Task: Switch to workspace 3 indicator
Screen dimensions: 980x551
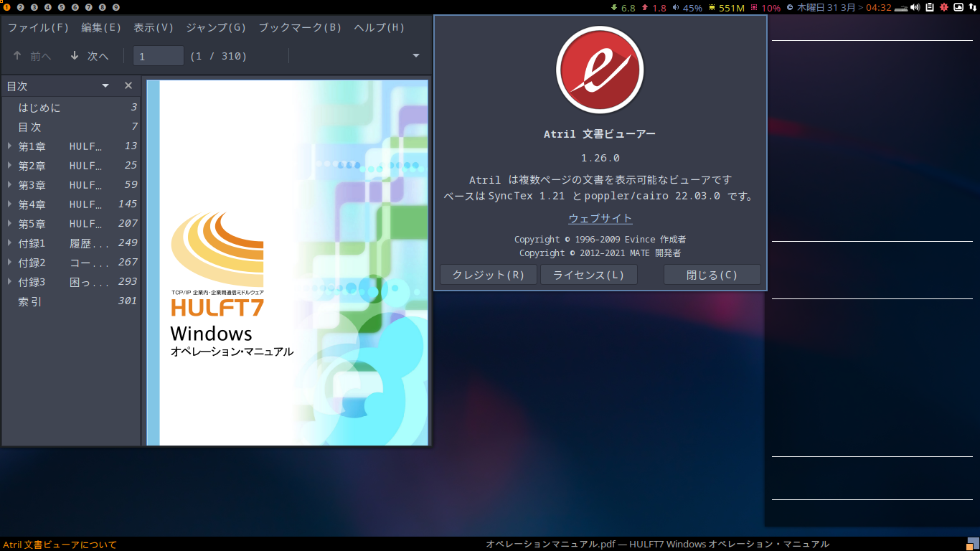Action: (x=34, y=7)
